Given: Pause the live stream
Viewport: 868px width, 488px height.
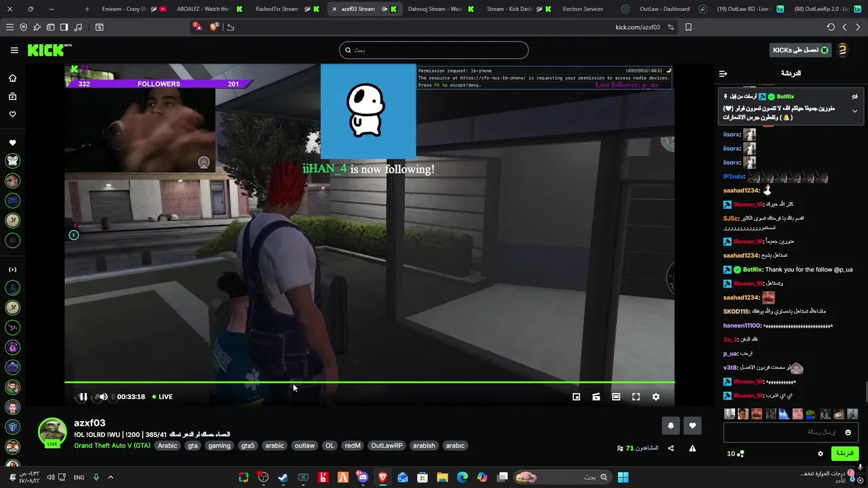Looking at the screenshot, I should [83, 396].
